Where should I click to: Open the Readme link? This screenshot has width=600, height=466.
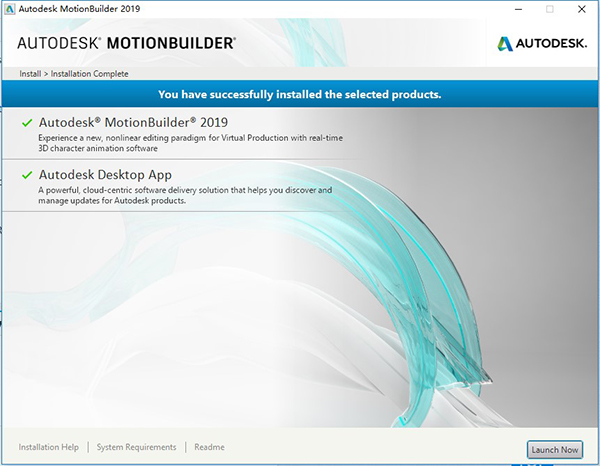pyautogui.click(x=209, y=447)
